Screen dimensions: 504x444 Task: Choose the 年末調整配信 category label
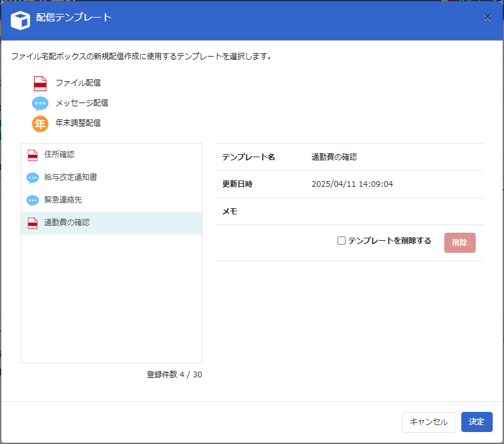78,123
